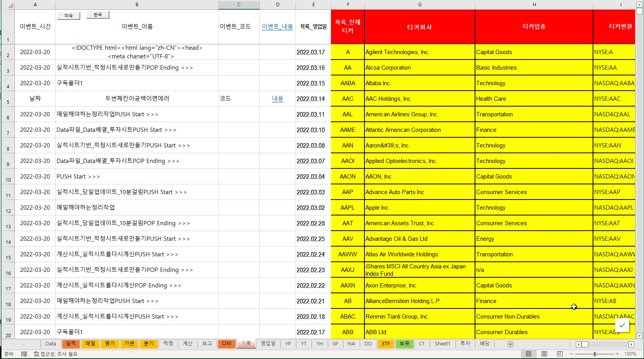Click the red 티커회사 header cell
Image resolution: width=644 pixels, height=359 pixels.
(x=420, y=27)
